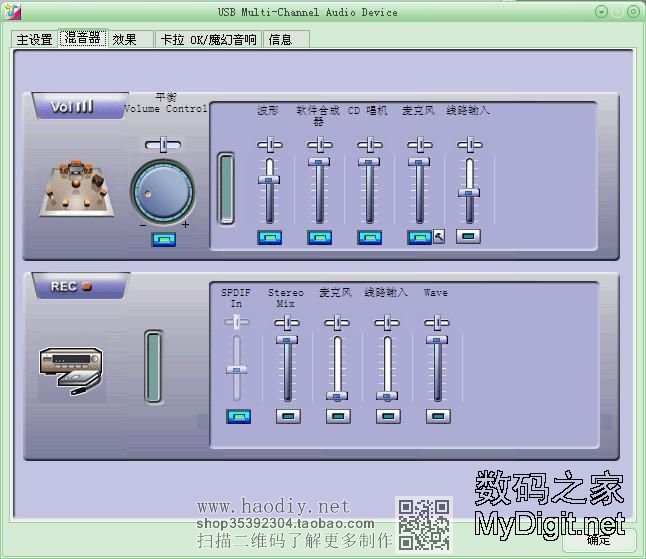646x559 pixels.
Task: Select Stereo Mix as recording source
Action: 287,416
